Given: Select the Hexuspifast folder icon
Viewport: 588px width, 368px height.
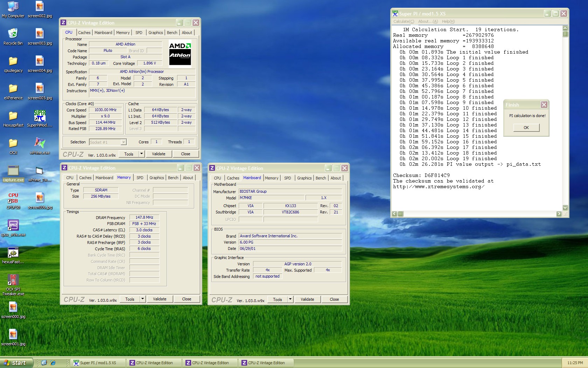Looking at the screenshot, I should pyautogui.click(x=13, y=118).
